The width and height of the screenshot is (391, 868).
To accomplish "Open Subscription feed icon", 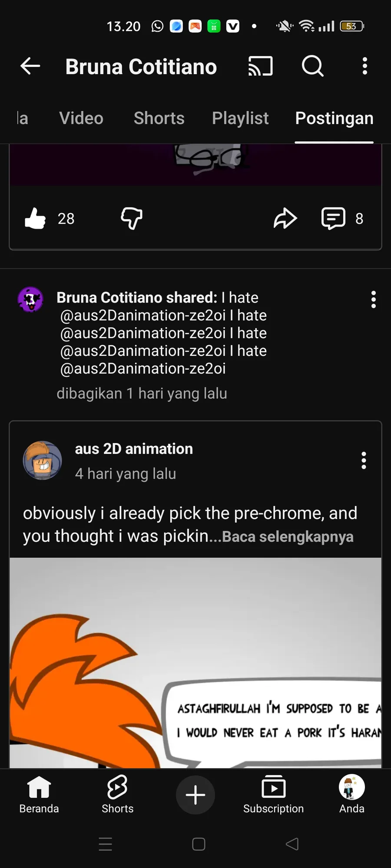I will [x=273, y=795].
